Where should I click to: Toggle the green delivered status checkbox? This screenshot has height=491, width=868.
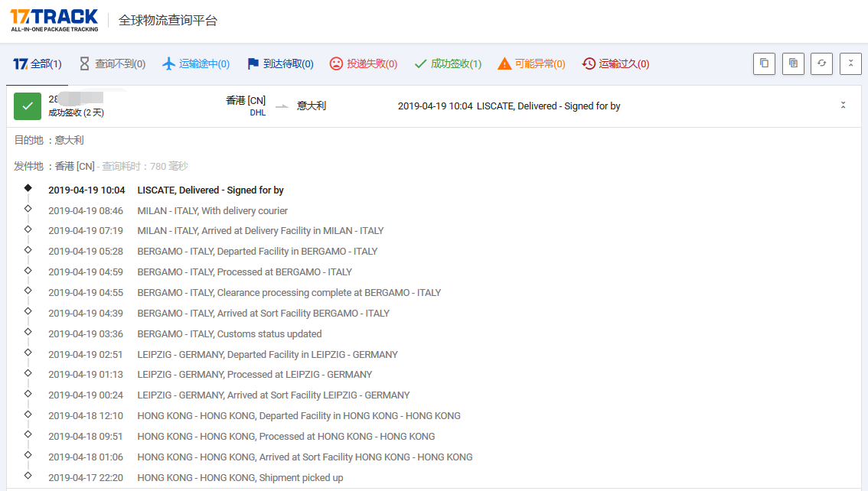click(x=28, y=106)
